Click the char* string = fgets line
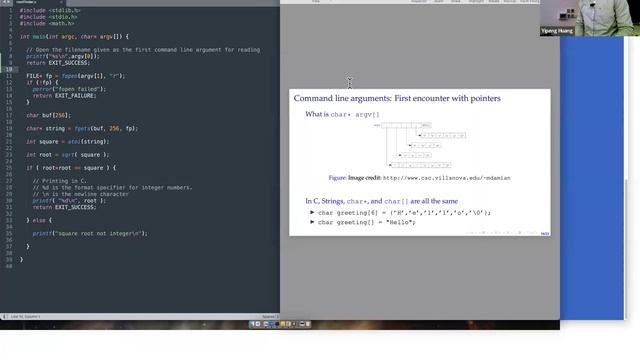 coord(82,129)
